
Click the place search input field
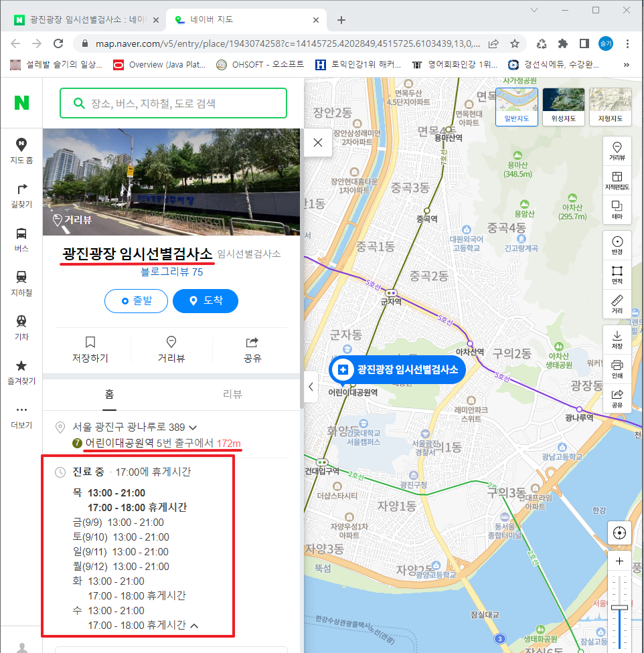pos(173,103)
